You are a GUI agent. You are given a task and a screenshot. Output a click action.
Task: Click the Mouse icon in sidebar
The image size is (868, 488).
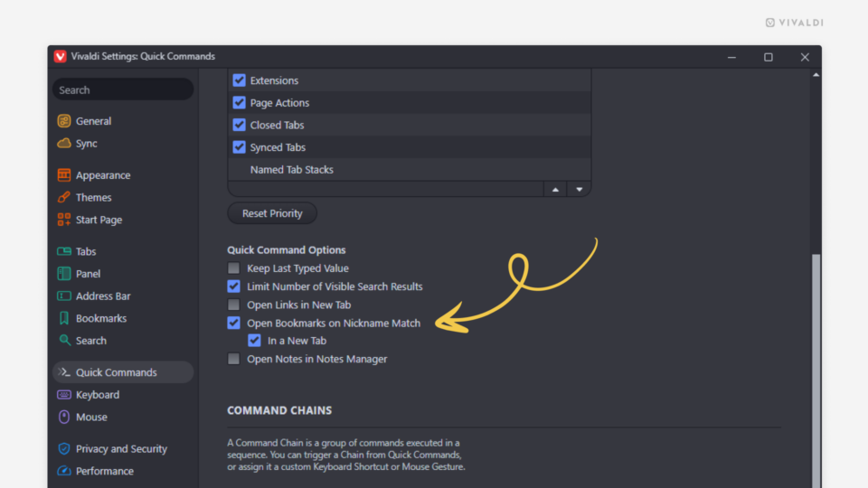[64, 417]
